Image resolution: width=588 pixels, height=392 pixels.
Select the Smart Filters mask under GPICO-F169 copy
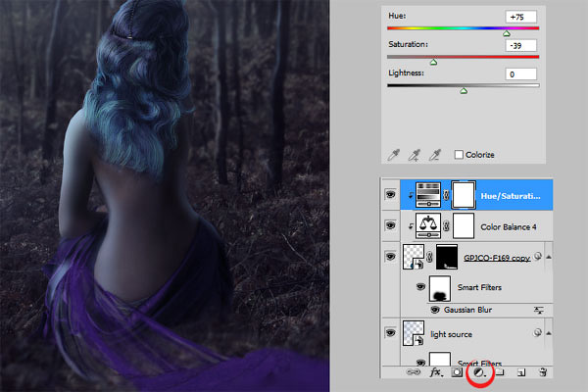click(439, 288)
